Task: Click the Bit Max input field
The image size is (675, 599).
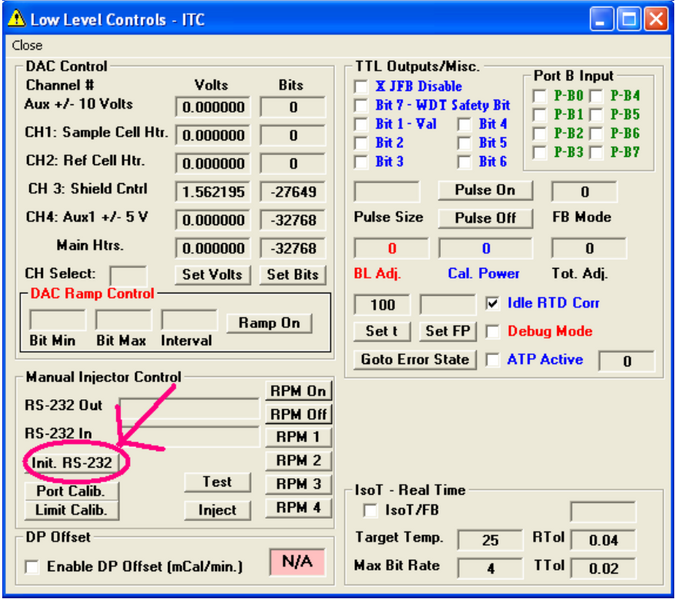Action: [x=124, y=320]
